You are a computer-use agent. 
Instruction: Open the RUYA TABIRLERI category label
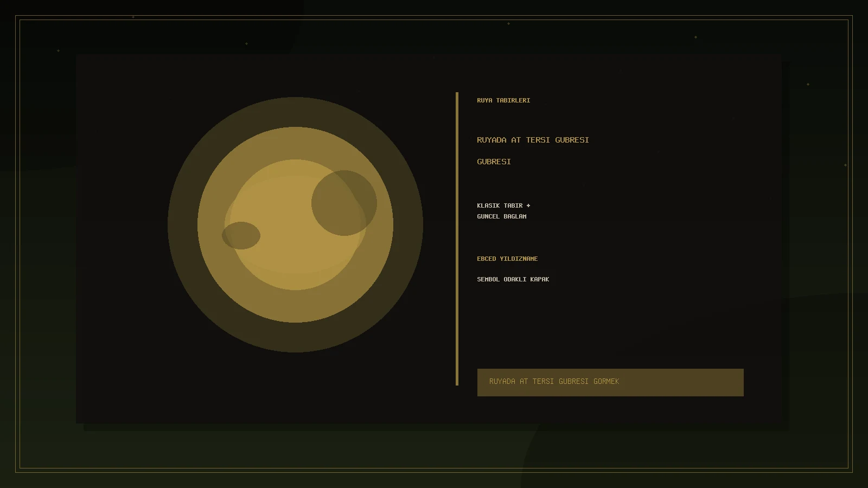[x=503, y=100]
